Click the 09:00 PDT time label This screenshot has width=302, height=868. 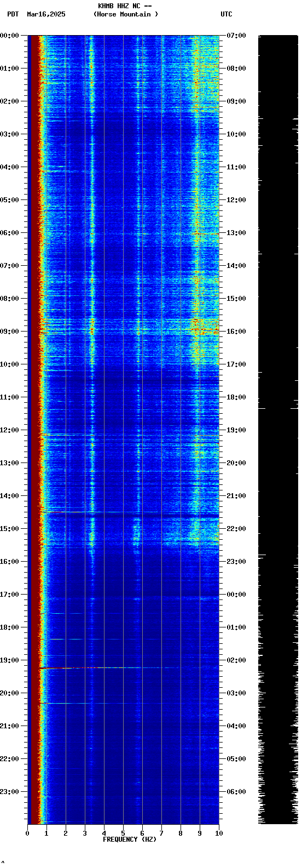(x=10, y=332)
